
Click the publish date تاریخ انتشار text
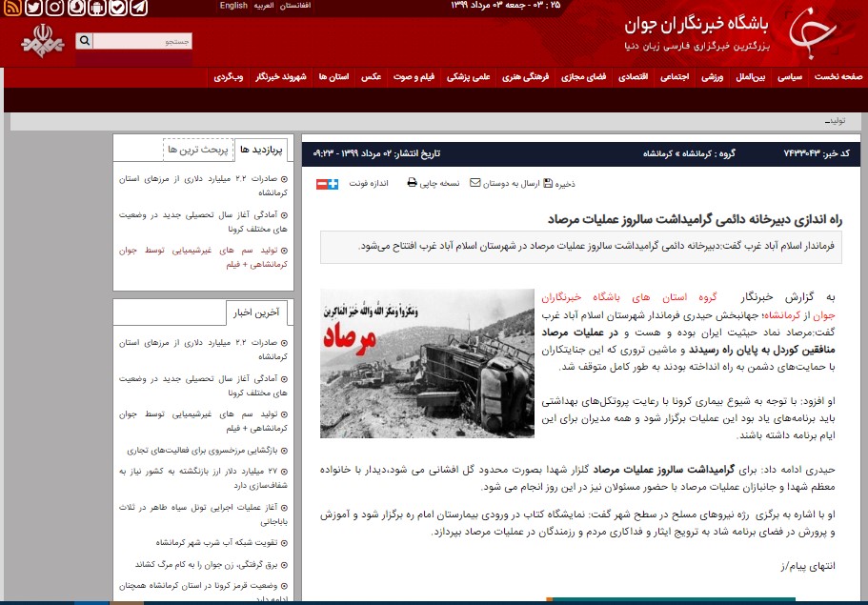point(376,153)
